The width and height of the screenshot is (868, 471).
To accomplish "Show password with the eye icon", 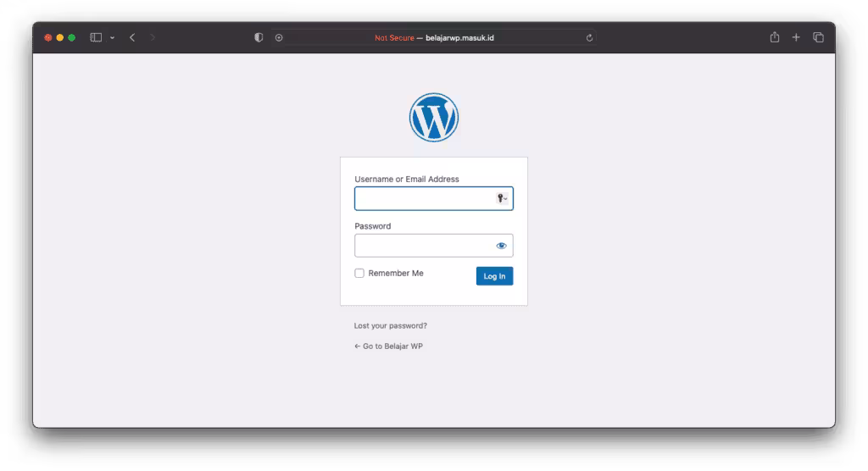I will click(x=501, y=246).
